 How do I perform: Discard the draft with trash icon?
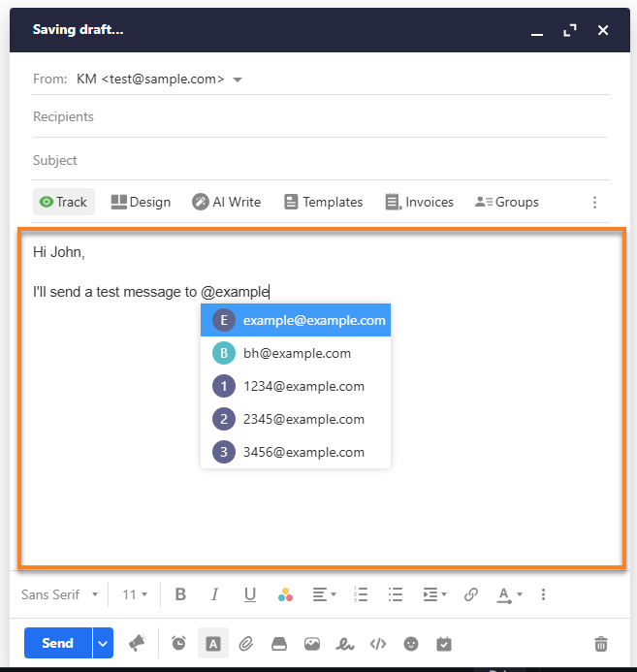[x=601, y=644]
